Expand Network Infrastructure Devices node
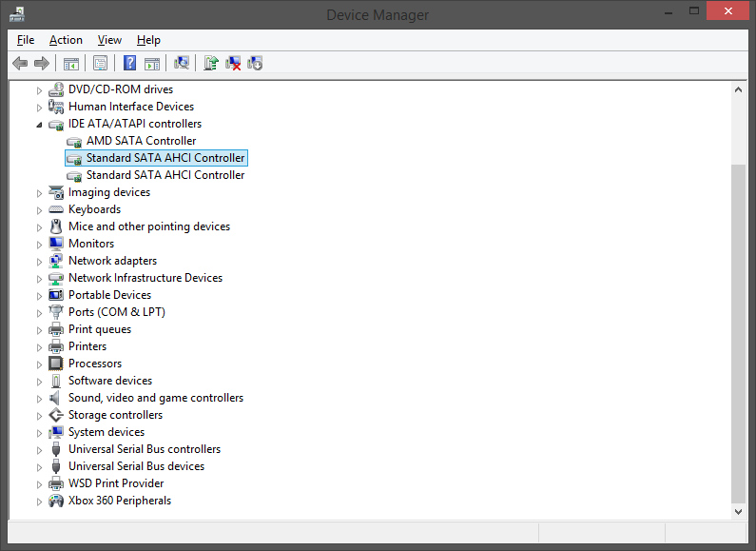 39,279
